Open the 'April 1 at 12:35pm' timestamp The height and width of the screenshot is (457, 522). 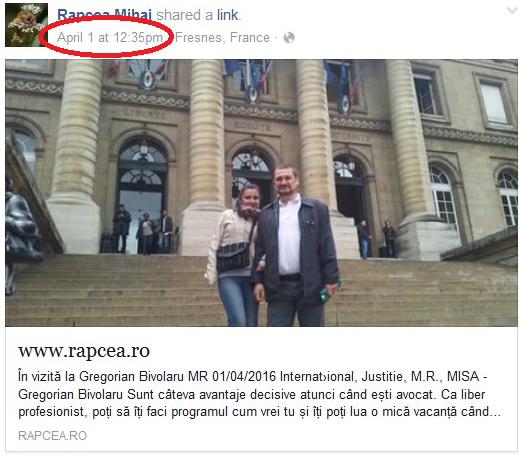tap(110, 37)
